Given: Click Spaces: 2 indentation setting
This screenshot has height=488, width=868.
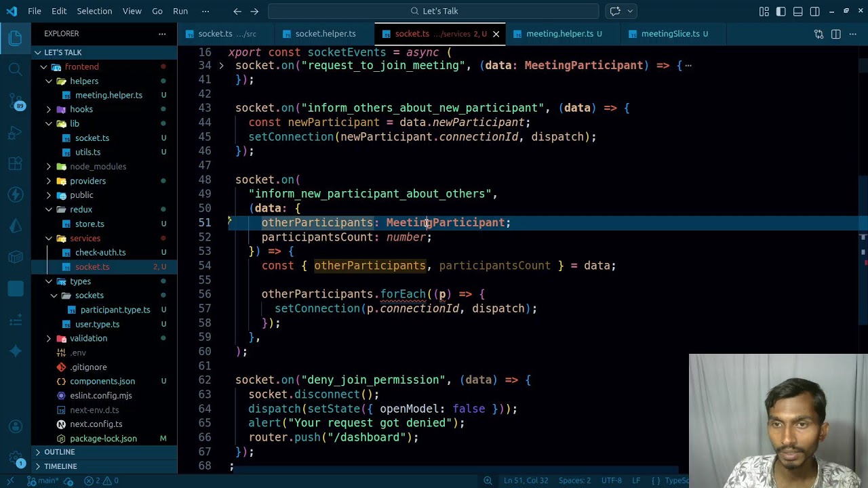Looking at the screenshot, I should pos(574,481).
